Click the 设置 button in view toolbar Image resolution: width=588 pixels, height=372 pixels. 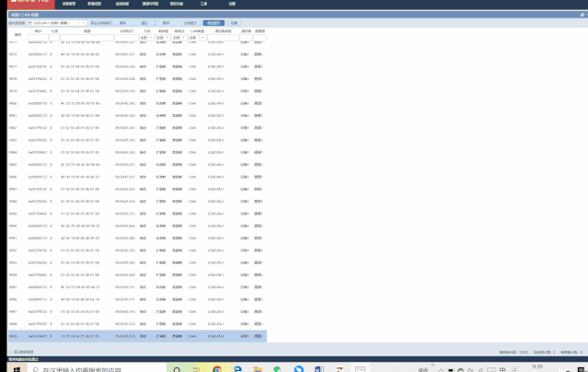click(234, 23)
